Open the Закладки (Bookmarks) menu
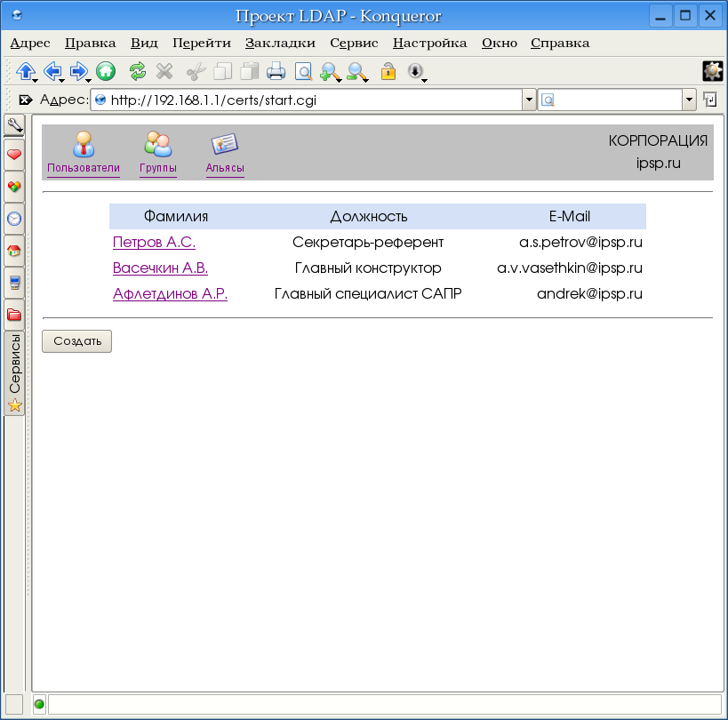 click(280, 43)
